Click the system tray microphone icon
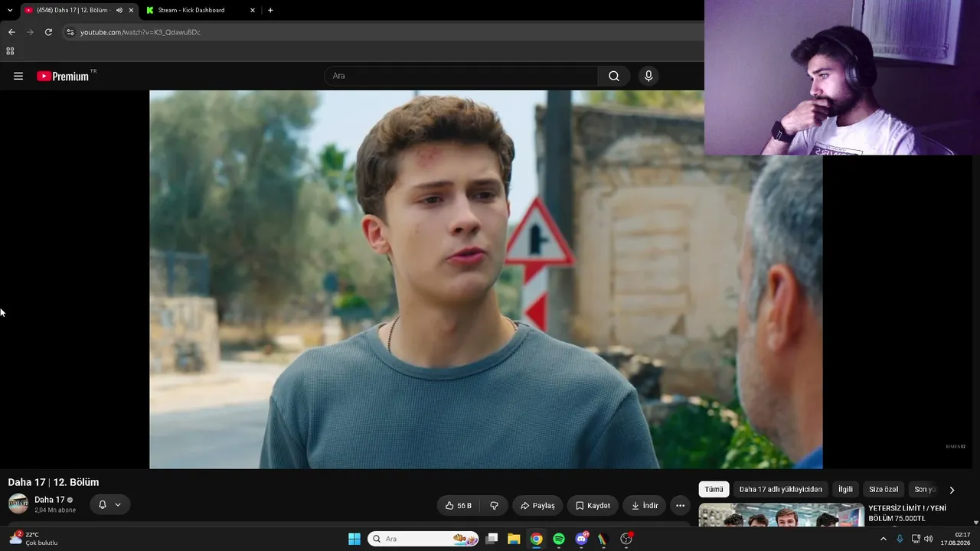This screenshot has height=551, width=980. click(900, 539)
